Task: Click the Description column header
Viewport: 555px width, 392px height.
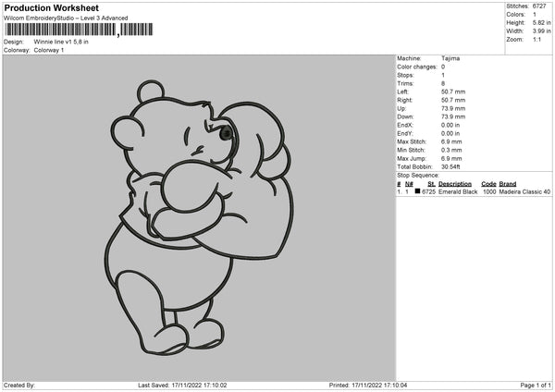Action: tap(455, 184)
